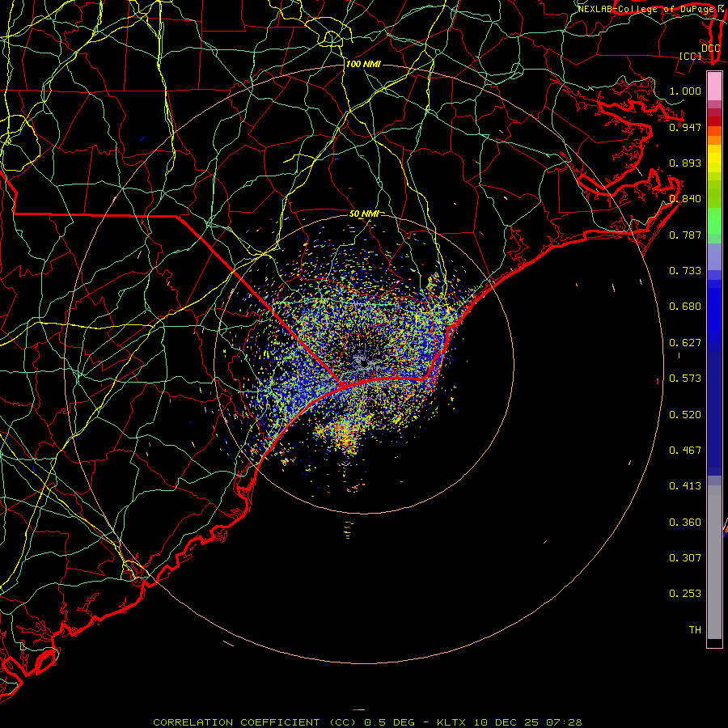Click the DCC label above the legend
Image resolution: width=728 pixels, height=728 pixels.
coord(710,48)
